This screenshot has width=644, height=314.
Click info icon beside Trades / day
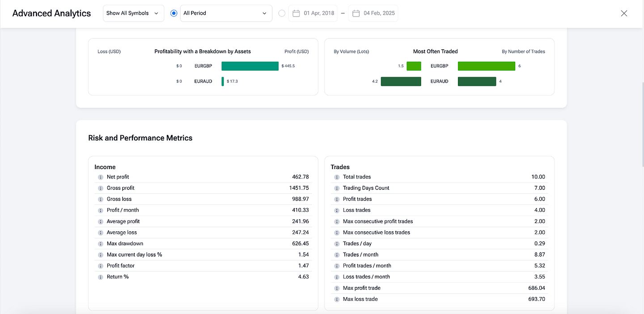(337, 244)
